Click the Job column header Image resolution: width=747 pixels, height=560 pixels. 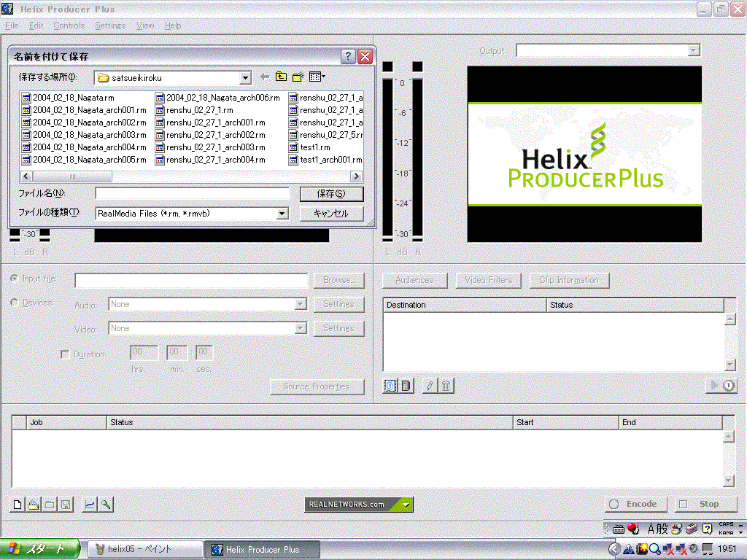pyautogui.click(x=66, y=422)
